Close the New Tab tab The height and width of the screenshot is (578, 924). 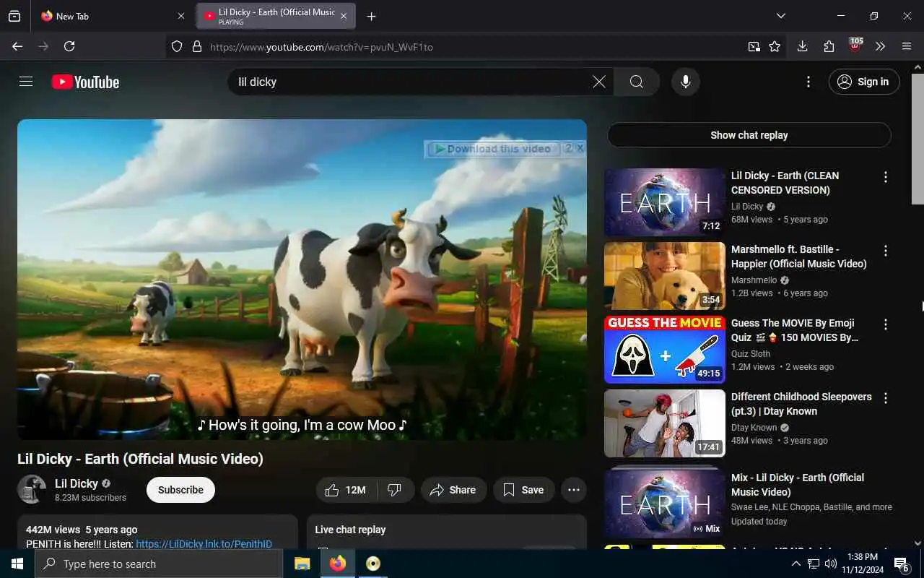[x=180, y=16]
